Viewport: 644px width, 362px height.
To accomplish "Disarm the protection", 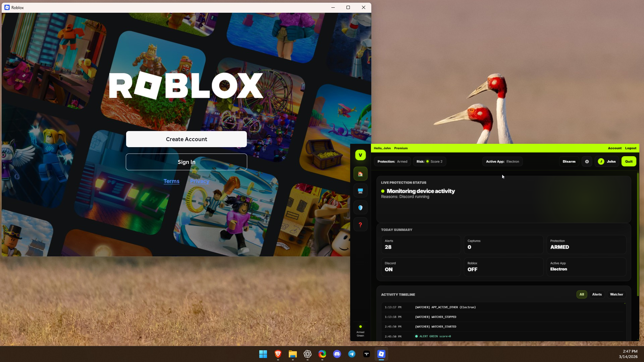I will pos(569,162).
